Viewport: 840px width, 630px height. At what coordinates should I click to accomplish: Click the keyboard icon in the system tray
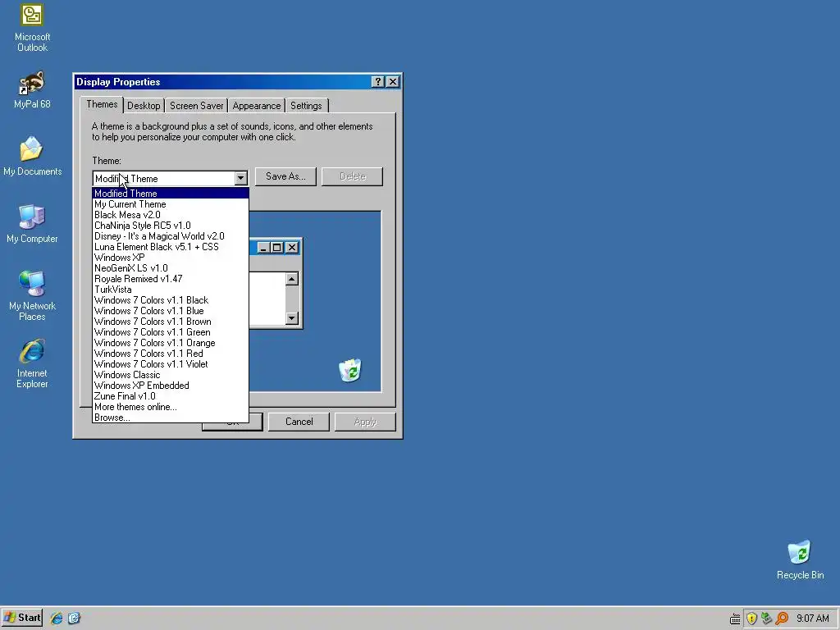tap(735, 619)
